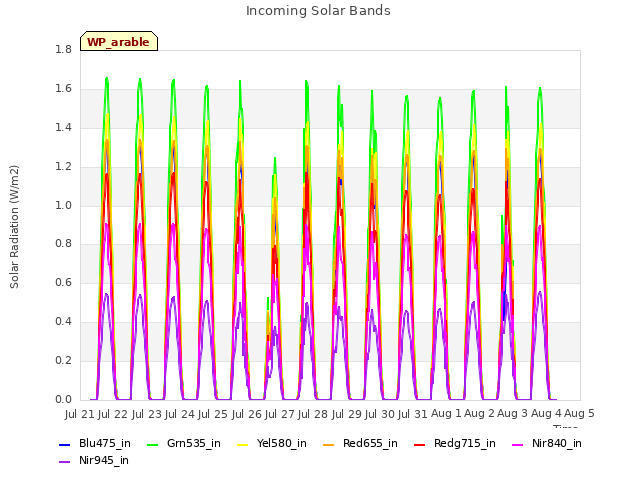The width and height of the screenshot is (640, 480).
Task: Click the Jul 24 x-axis tick label
Action: (x=180, y=414)
